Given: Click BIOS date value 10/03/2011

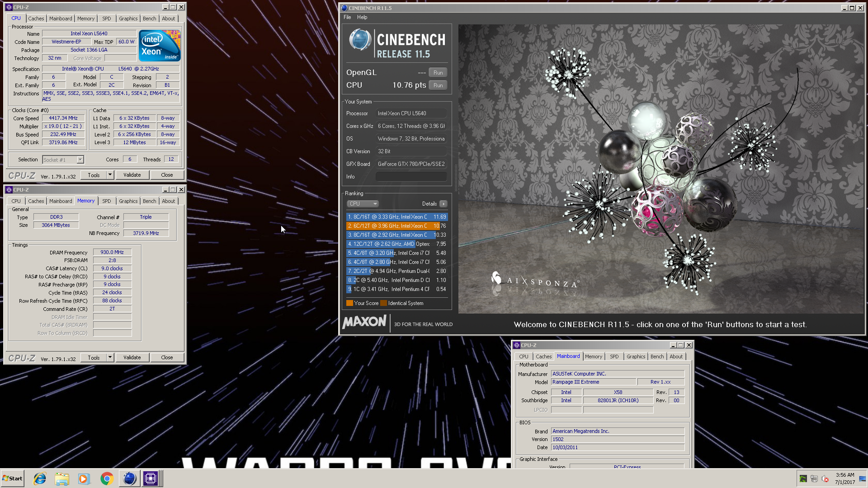Looking at the screenshot, I should (x=618, y=447).
